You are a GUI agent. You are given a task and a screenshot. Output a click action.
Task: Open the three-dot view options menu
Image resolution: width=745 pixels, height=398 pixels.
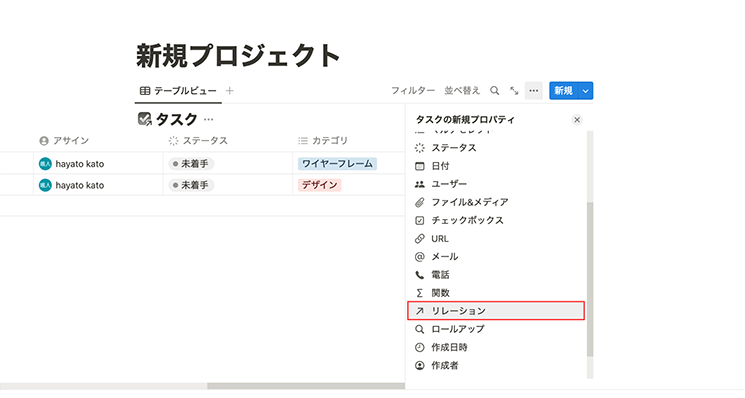534,90
